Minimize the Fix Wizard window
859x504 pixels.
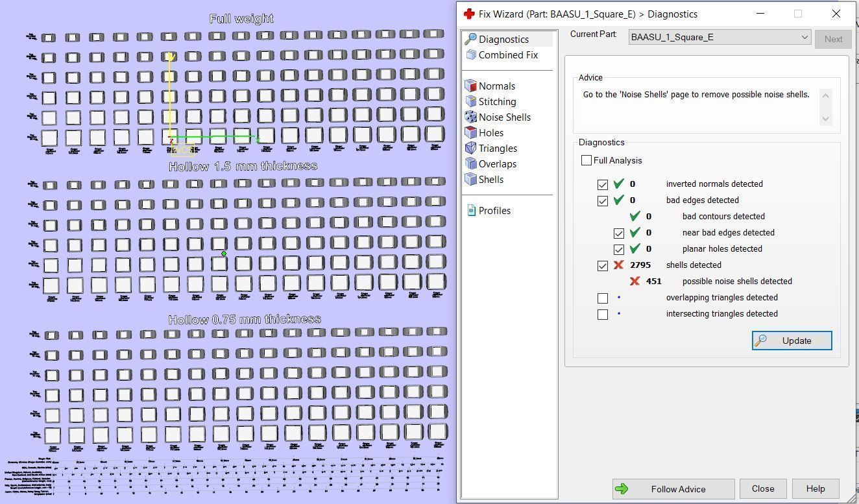click(761, 14)
